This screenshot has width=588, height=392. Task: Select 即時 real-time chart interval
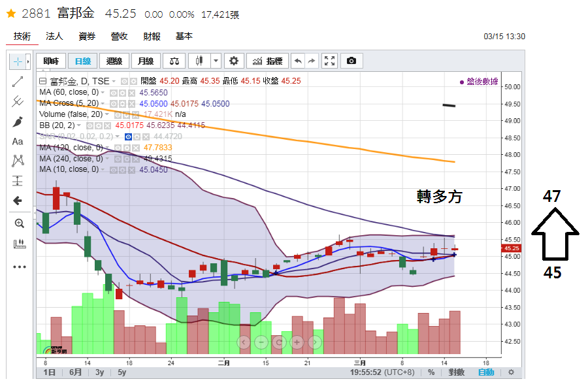pyautogui.click(x=51, y=61)
